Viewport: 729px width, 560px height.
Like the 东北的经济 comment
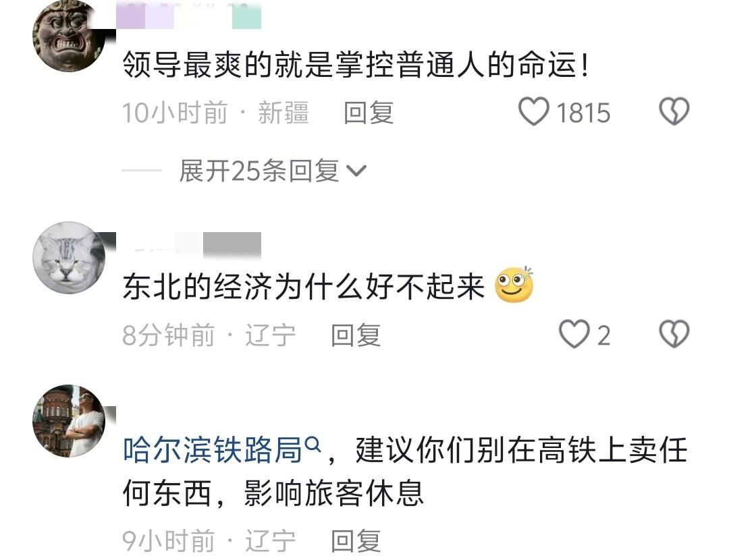(x=574, y=334)
